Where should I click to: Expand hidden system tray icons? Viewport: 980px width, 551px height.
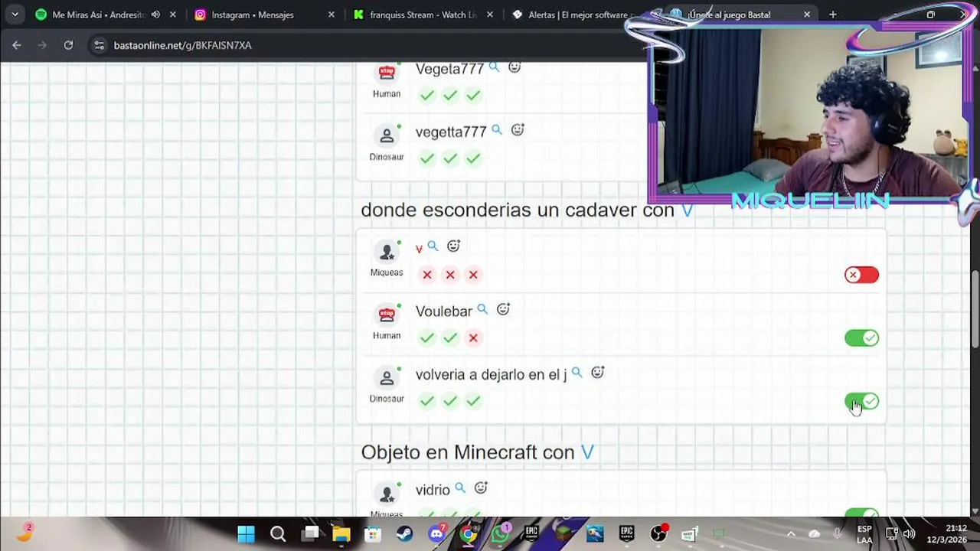(791, 533)
